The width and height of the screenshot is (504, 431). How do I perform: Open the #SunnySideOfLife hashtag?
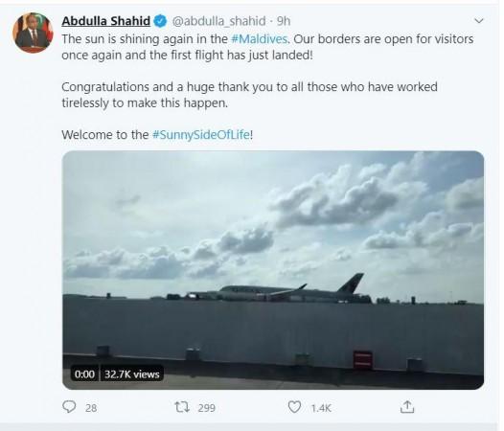pyautogui.click(x=201, y=135)
